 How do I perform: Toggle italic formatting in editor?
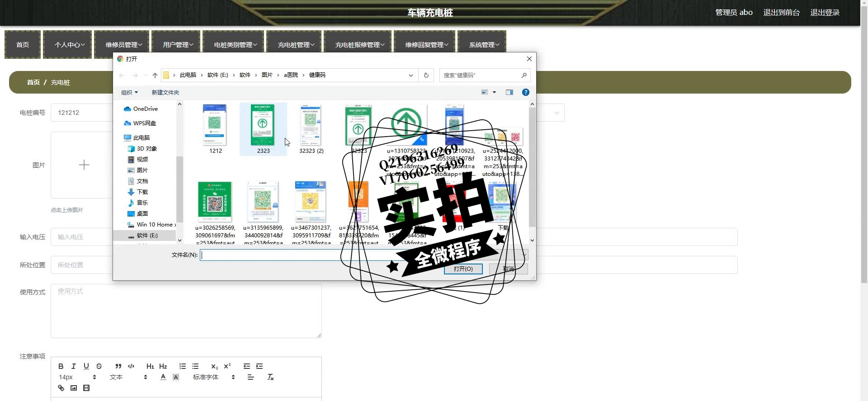click(74, 366)
